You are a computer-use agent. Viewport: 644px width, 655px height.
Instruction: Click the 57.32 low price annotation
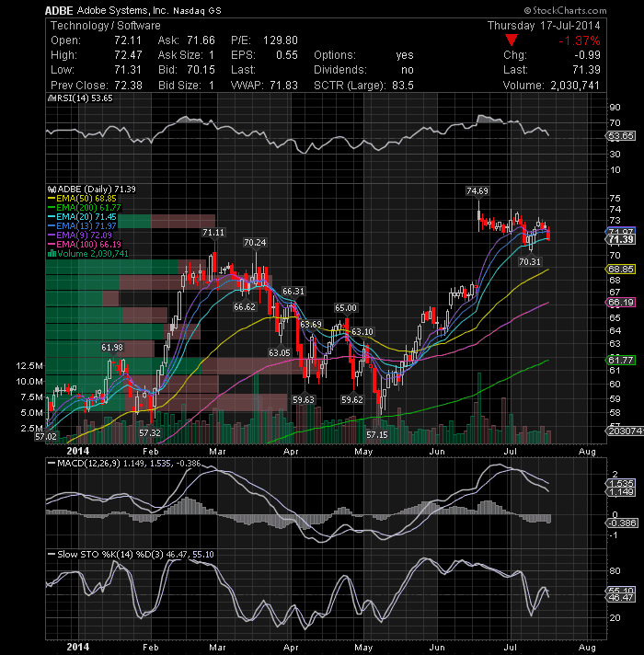[x=150, y=432]
